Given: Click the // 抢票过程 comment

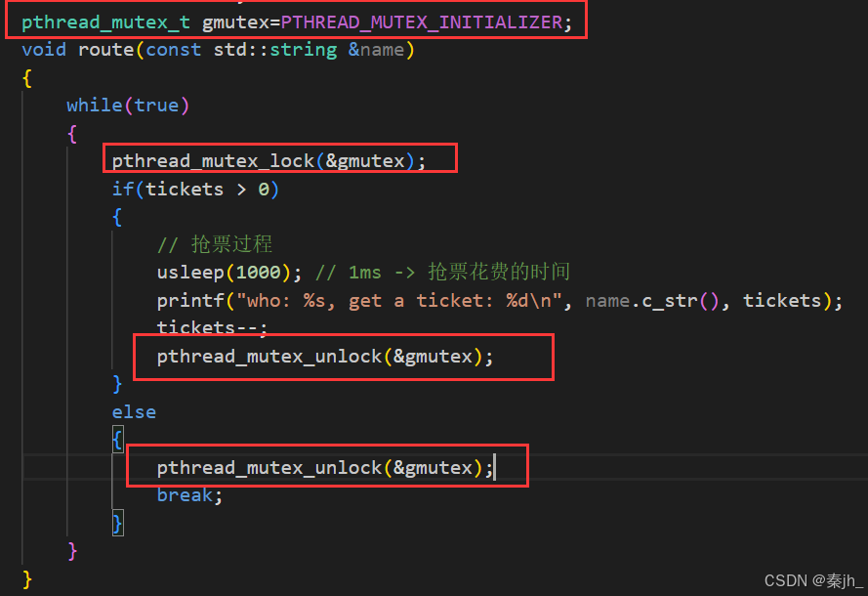Looking at the screenshot, I should tap(215, 244).
